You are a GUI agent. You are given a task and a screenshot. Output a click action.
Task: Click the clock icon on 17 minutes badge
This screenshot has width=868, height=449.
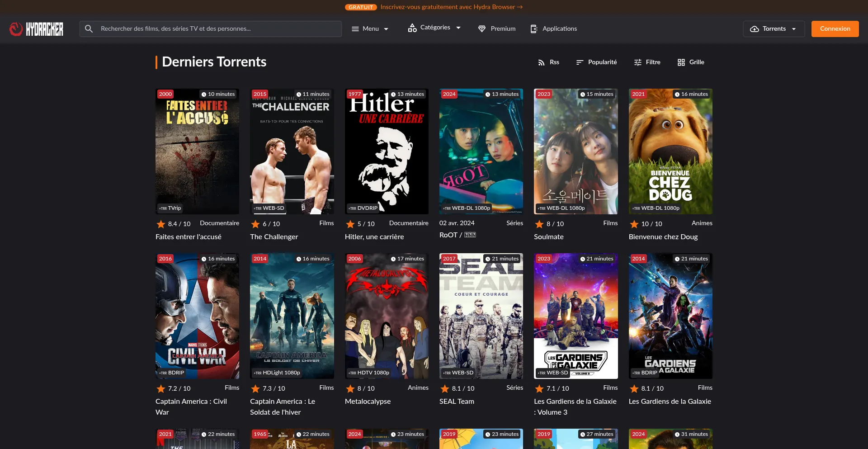(x=393, y=259)
